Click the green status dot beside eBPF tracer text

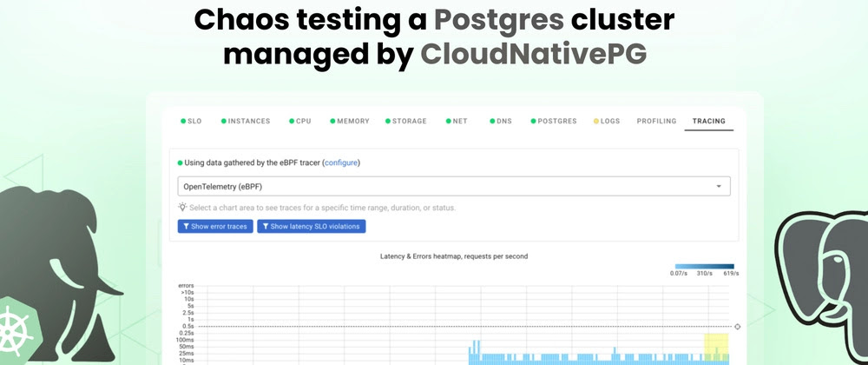click(x=181, y=163)
